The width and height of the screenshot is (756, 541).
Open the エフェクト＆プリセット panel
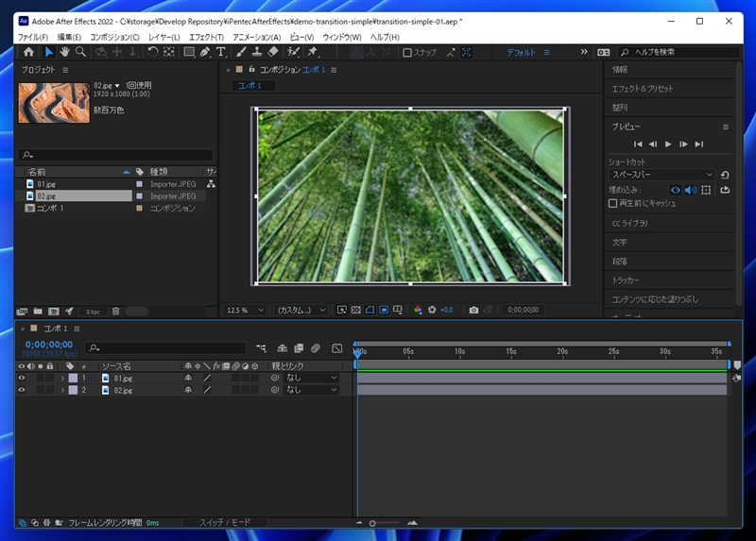643,89
